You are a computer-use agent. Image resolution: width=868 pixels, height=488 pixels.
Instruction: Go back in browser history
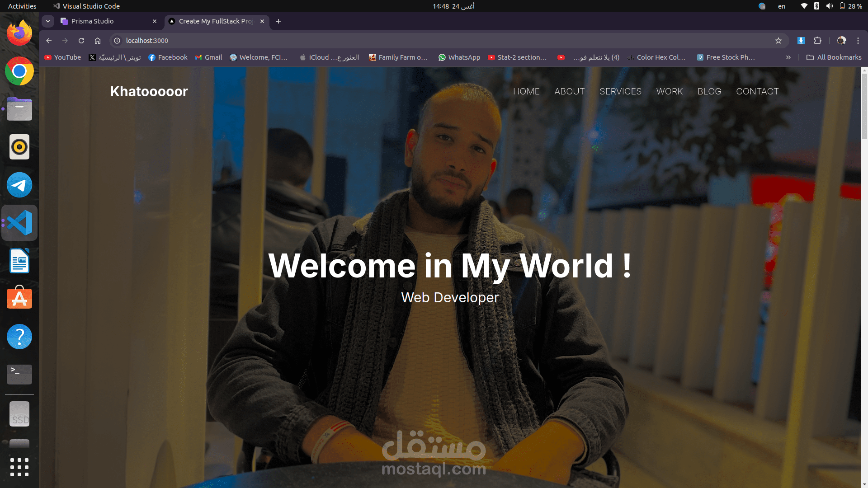[x=49, y=41]
